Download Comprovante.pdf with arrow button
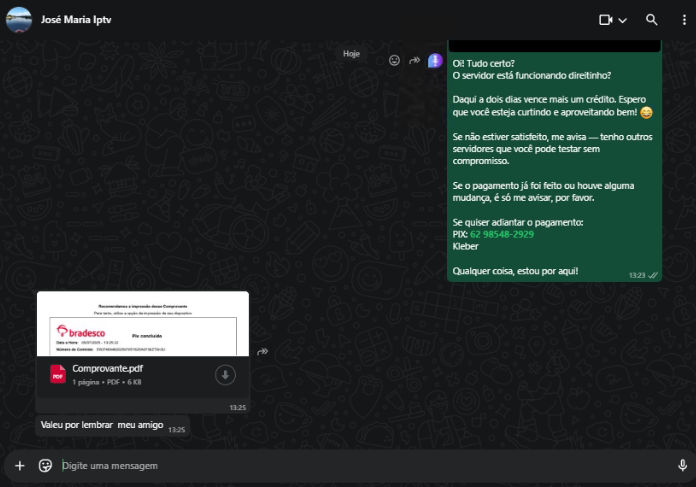This screenshot has height=487, width=696. [x=225, y=375]
